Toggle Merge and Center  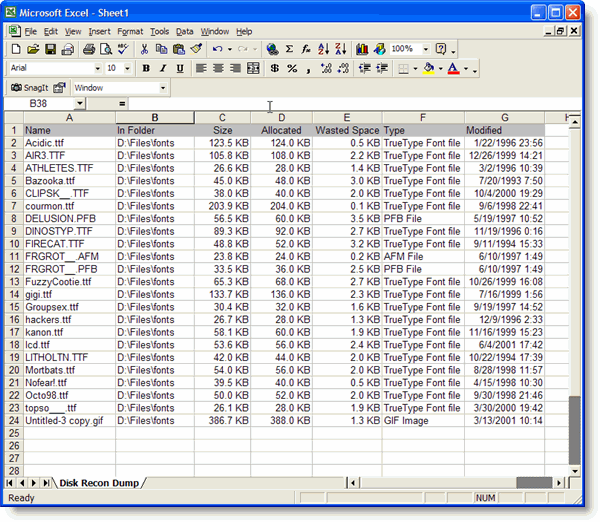point(253,69)
